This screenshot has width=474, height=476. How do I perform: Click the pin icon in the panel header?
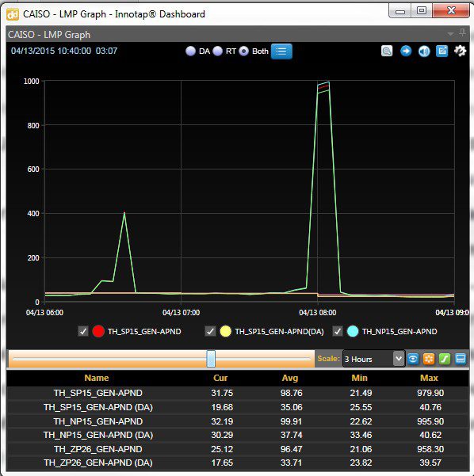tap(462, 32)
